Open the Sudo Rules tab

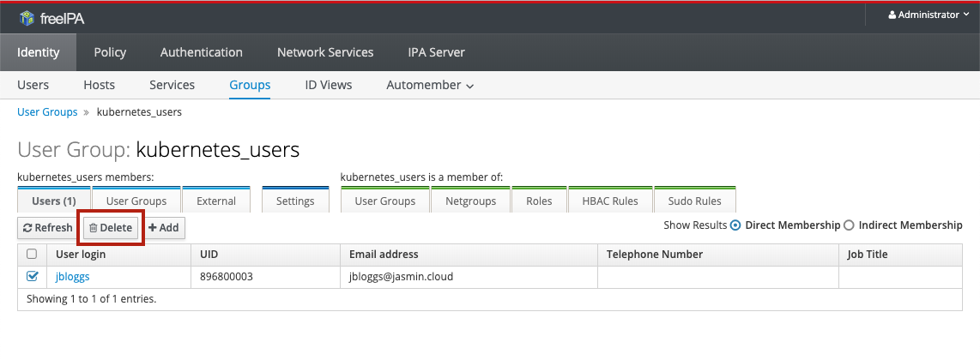694,201
